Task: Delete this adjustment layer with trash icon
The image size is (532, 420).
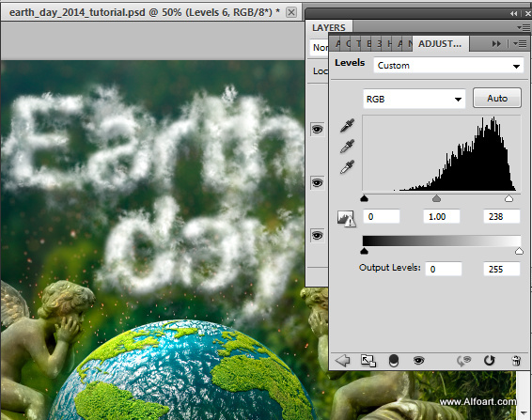Action: [x=516, y=360]
